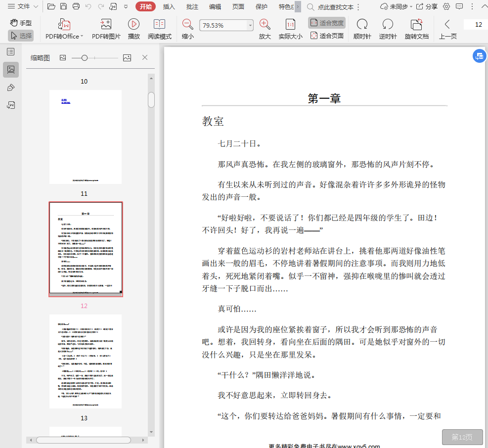The height and width of the screenshot is (448, 488).
Task: Show more ribbon tabs with the arrow
Action: pyautogui.click(x=298, y=6)
